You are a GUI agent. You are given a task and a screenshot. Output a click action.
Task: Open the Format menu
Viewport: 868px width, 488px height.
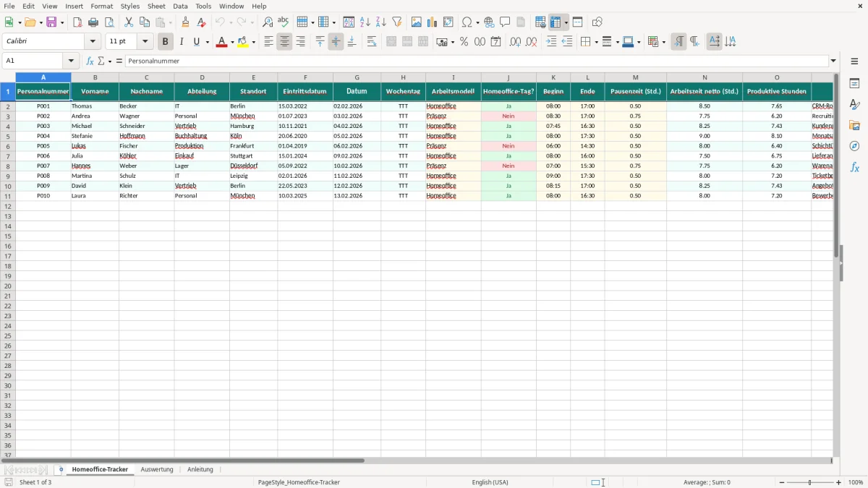(x=102, y=6)
